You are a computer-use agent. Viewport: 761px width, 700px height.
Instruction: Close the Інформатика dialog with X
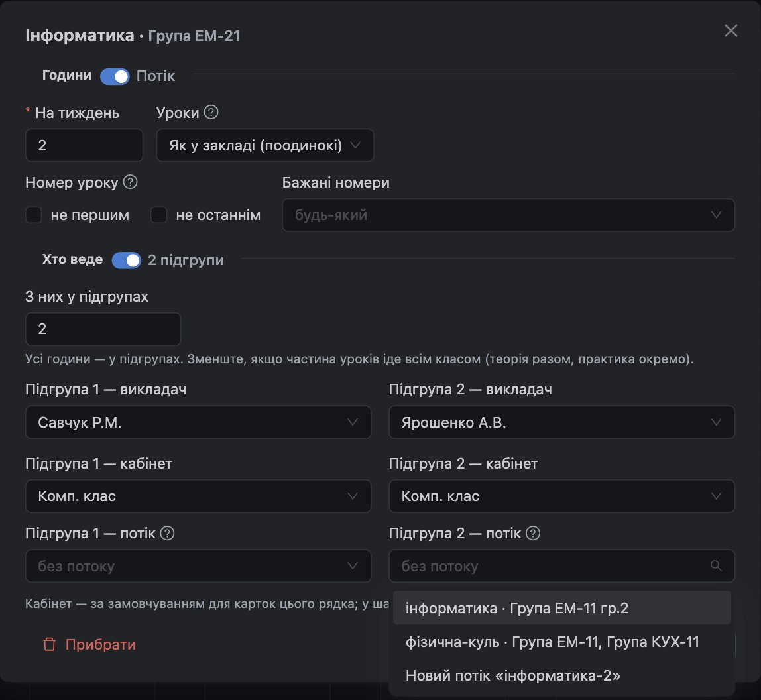click(731, 30)
